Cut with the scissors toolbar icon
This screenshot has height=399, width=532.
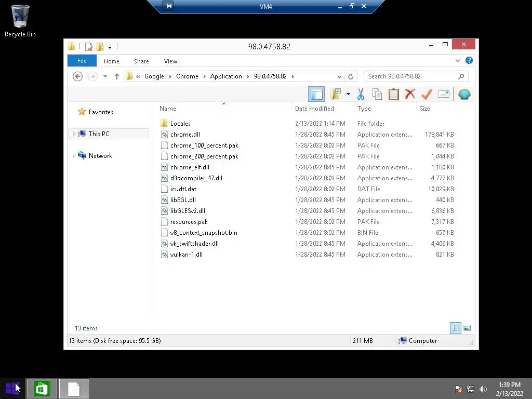pos(361,94)
